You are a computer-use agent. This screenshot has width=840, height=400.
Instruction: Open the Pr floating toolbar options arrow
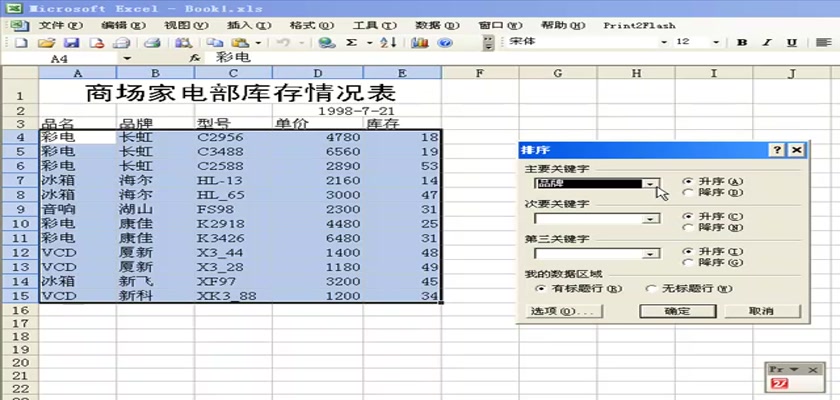[794, 369]
